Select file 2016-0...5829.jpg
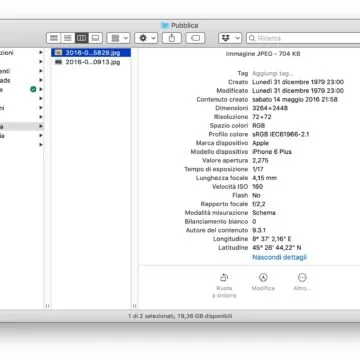The height and width of the screenshot is (360, 360). coord(91,53)
